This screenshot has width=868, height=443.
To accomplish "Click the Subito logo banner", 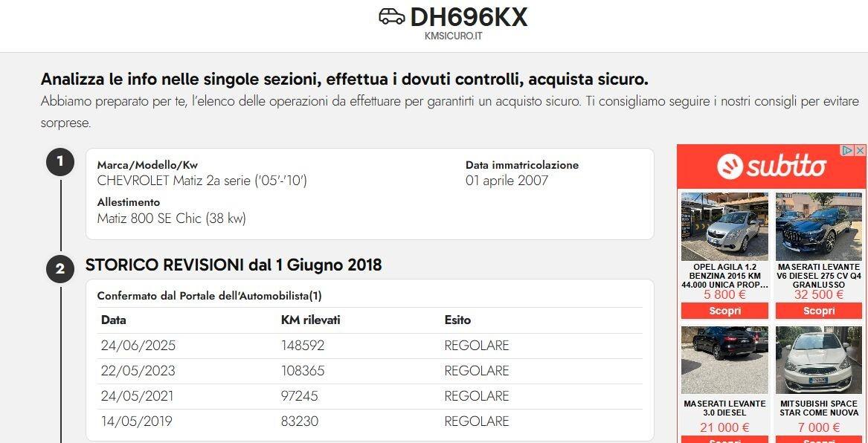I will (x=771, y=166).
